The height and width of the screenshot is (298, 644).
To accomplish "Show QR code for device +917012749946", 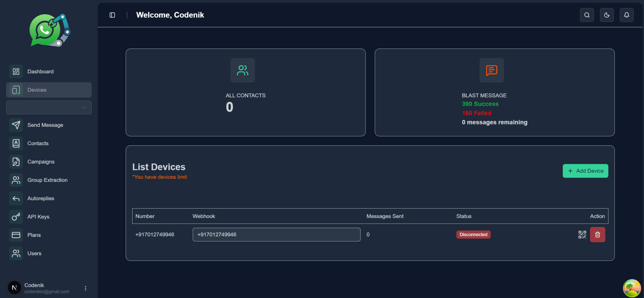I will [x=582, y=235].
